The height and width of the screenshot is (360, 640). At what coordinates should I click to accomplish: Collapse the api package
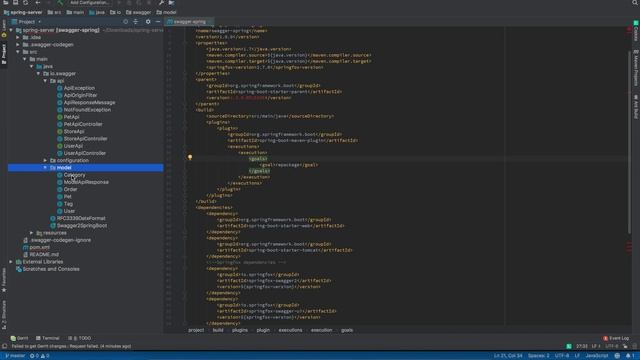pos(45,81)
